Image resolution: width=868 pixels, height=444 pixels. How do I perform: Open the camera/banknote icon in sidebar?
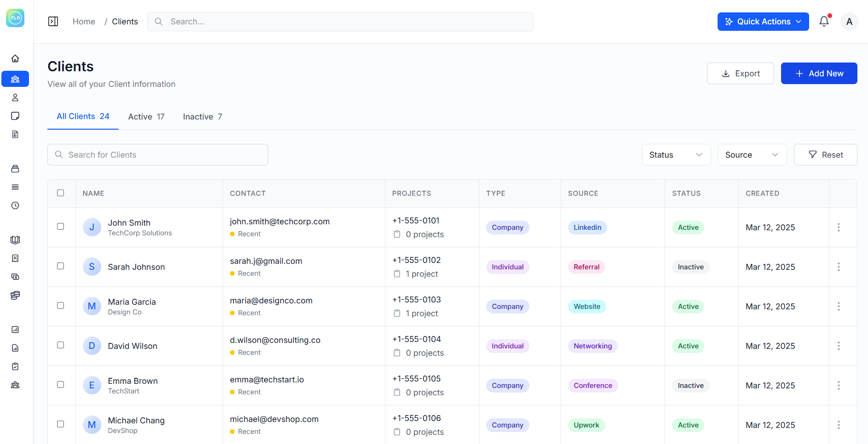pyautogui.click(x=15, y=277)
